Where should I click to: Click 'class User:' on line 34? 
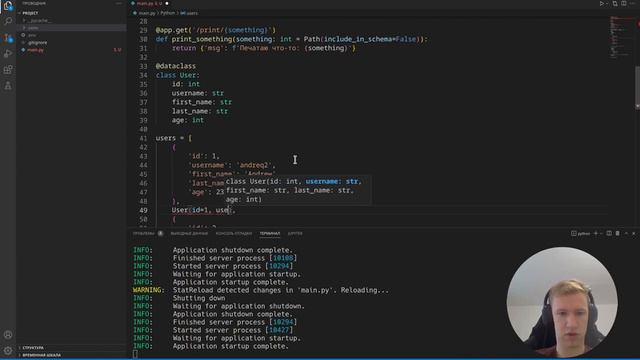178,75
